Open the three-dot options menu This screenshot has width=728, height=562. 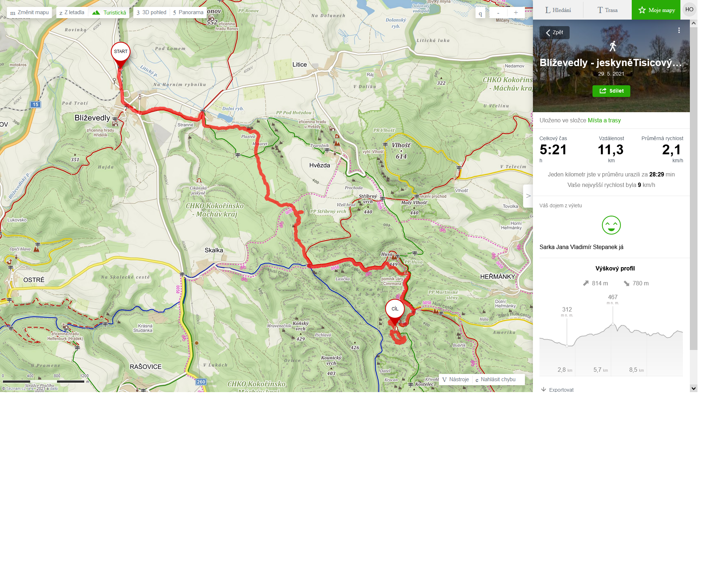click(x=679, y=30)
